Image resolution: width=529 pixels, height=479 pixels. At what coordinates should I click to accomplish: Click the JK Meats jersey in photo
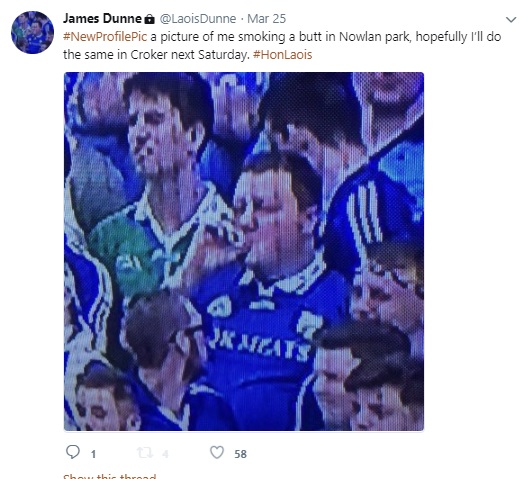point(259,346)
